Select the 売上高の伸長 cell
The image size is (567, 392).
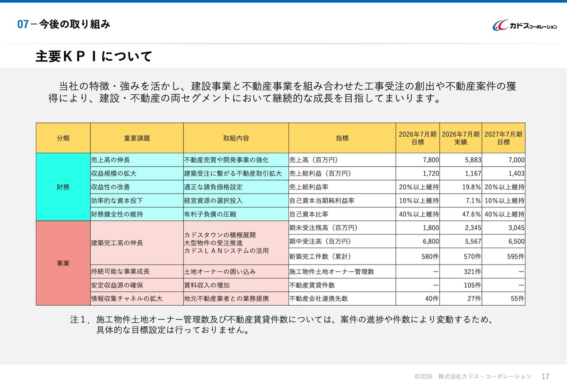point(137,160)
